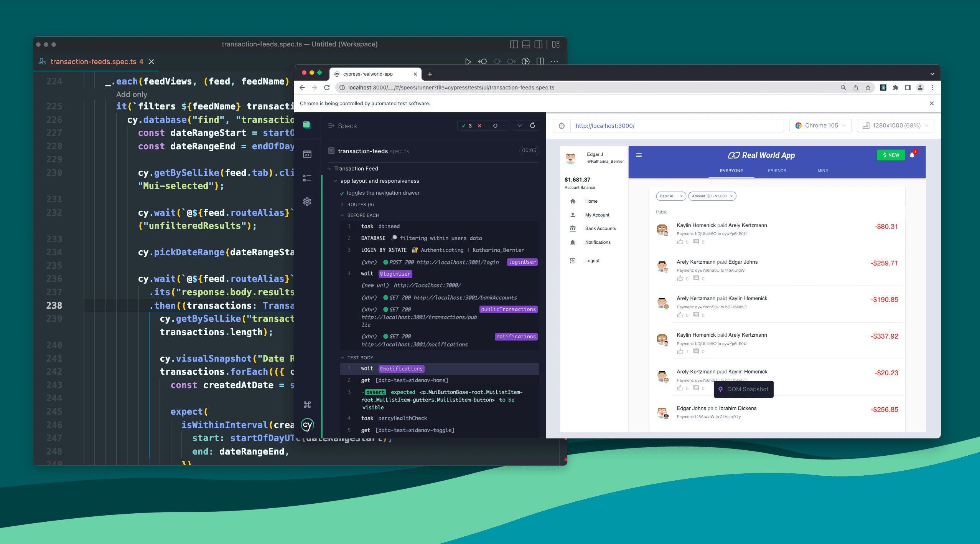This screenshot has height=544, width=980.
Task: Select the MINE tab in transaction feed
Action: pyautogui.click(x=822, y=170)
